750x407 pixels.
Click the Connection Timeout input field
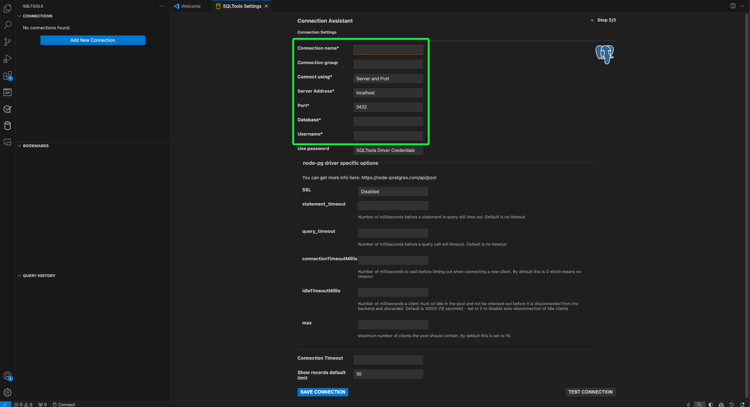pyautogui.click(x=388, y=360)
